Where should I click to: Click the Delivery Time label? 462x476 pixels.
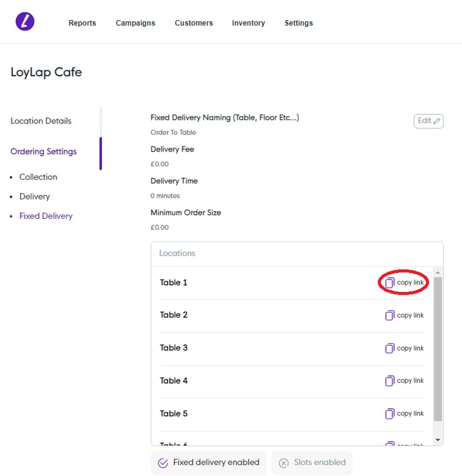[x=174, y=181]
